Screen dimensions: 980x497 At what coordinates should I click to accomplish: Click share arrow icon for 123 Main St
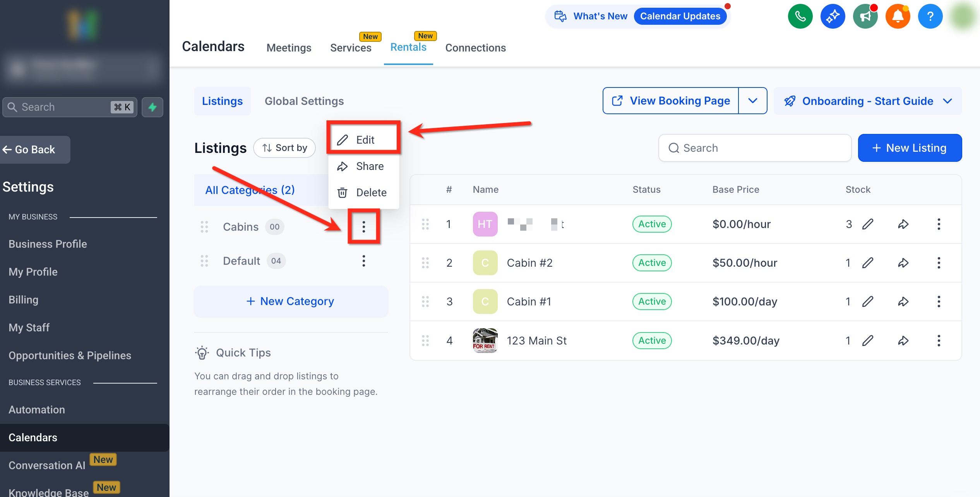click(x=903, y=341)
